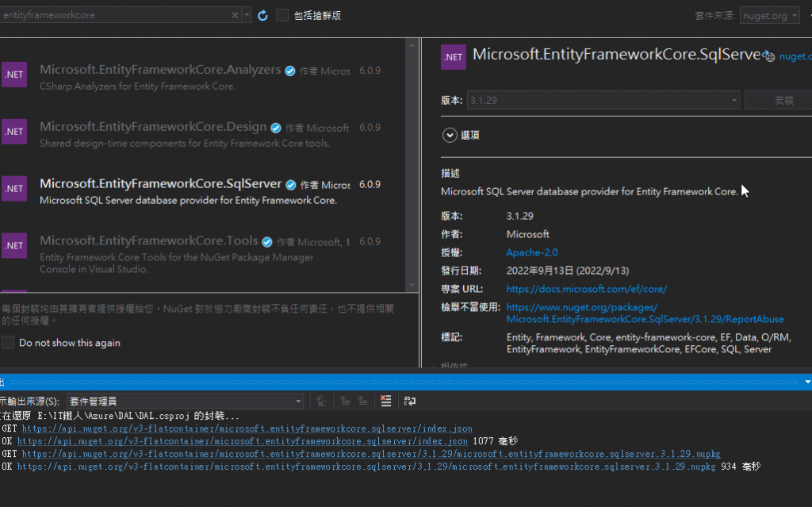
Task: Open the ReportAbuse nuget.org link
Action: 645,313
